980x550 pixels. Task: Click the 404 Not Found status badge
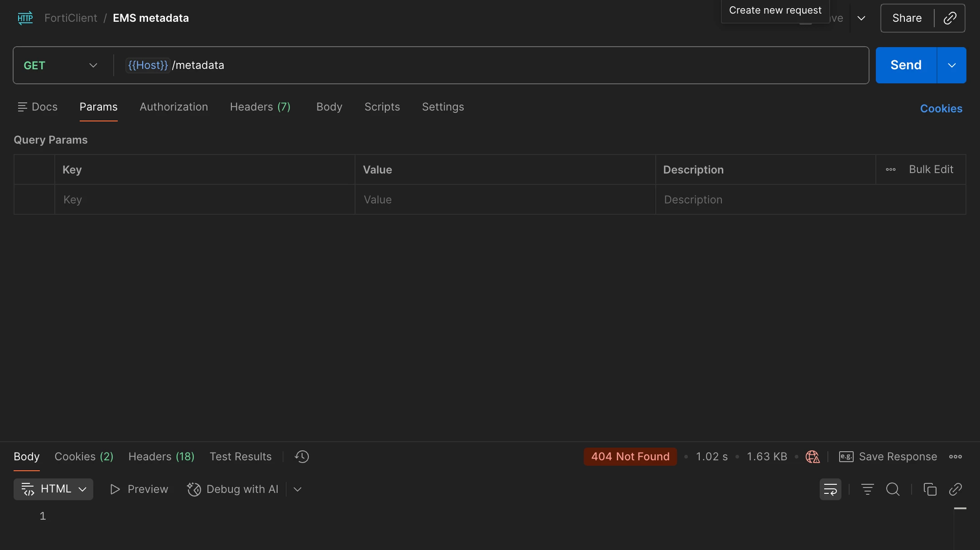click(630, 457)
